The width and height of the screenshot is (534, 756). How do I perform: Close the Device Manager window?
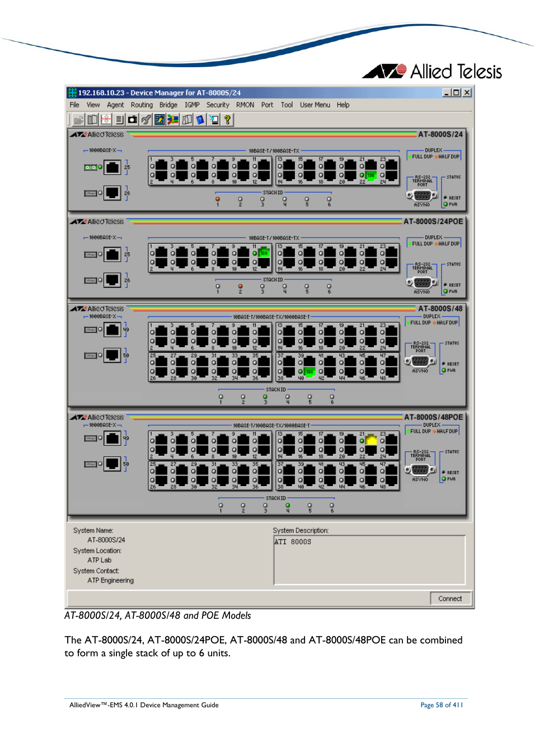[467, 92]
